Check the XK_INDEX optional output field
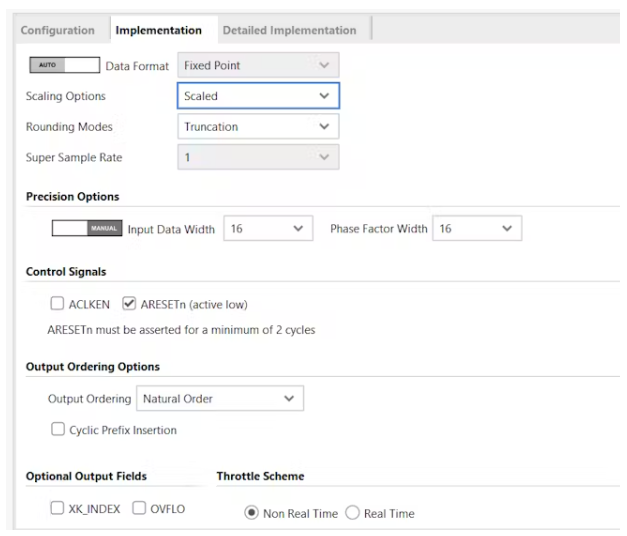This screenshot has height=536, width=627. pyautogui.click(x=58, y=509)
